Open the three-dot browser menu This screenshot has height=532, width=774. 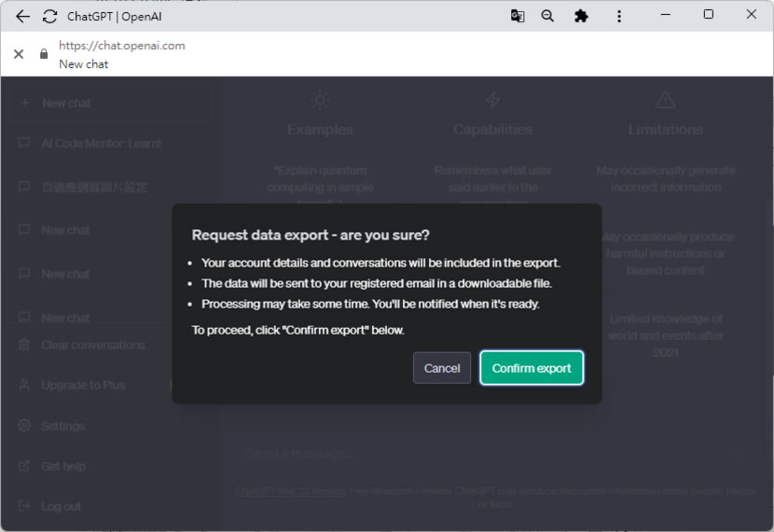pos(619,16)
